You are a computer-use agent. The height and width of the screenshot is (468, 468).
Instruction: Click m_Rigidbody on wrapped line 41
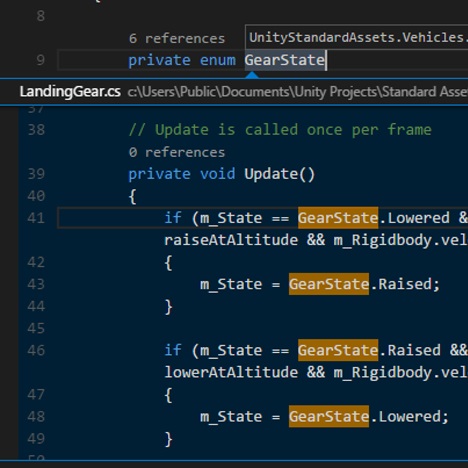point(383,240)
